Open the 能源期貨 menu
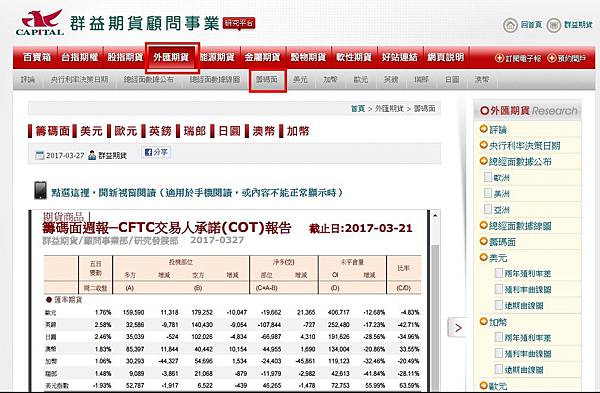600x393 pixels. pyautogui.click(x=217, y=57)
